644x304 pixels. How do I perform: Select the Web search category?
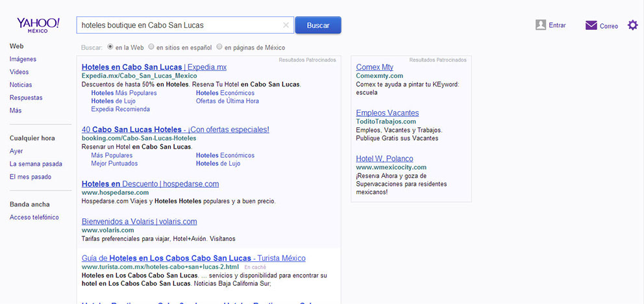[x=16, y=46]
